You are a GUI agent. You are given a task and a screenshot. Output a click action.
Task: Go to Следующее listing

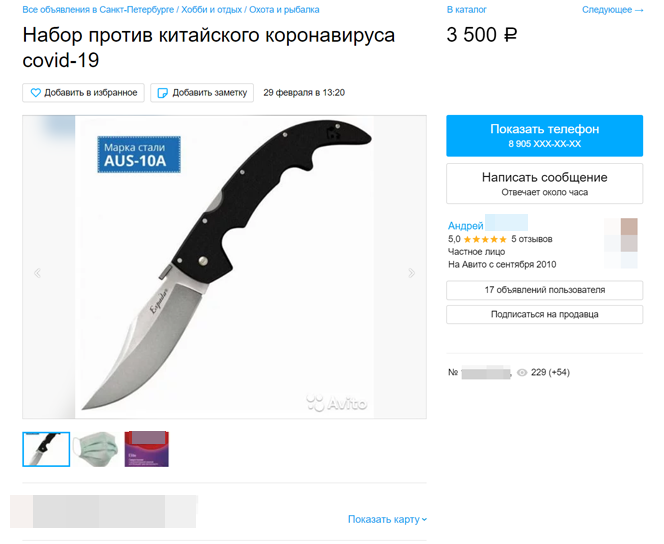[613, 10]
